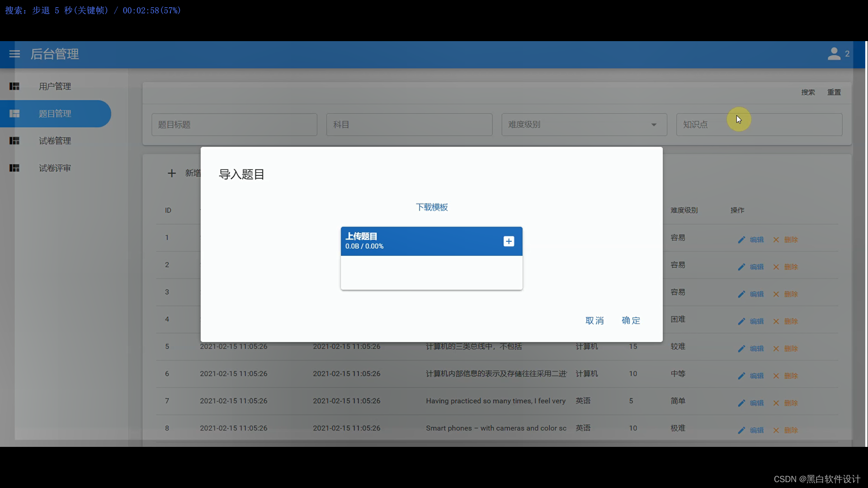Screen dimensions: 868x488
Task: Open the 下载模板 template link
Action: 432,207
